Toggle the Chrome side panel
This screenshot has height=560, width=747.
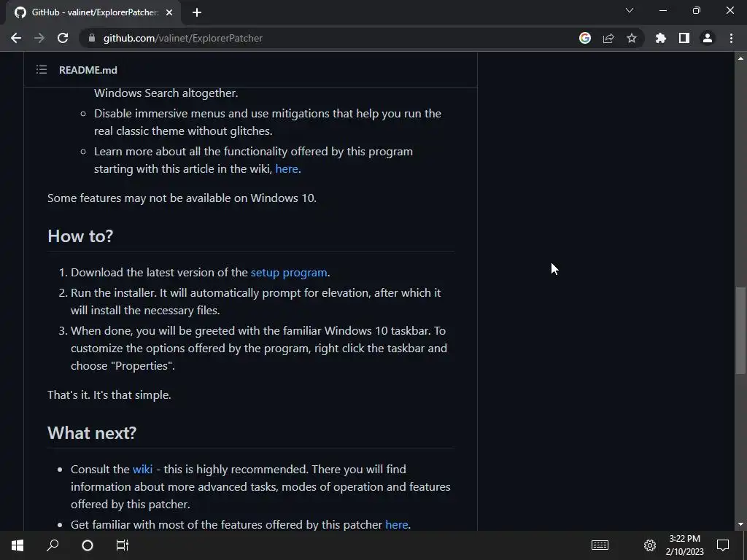[x=684, y=38]
